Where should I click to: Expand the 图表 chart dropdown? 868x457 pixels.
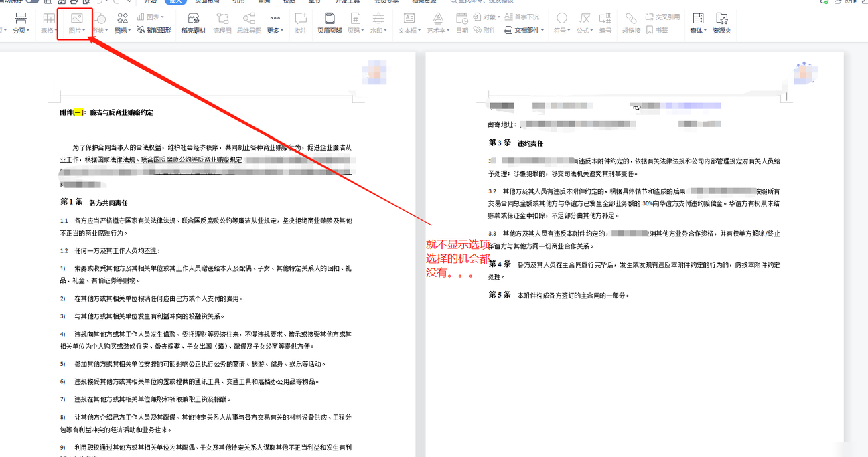coord(151,17)
